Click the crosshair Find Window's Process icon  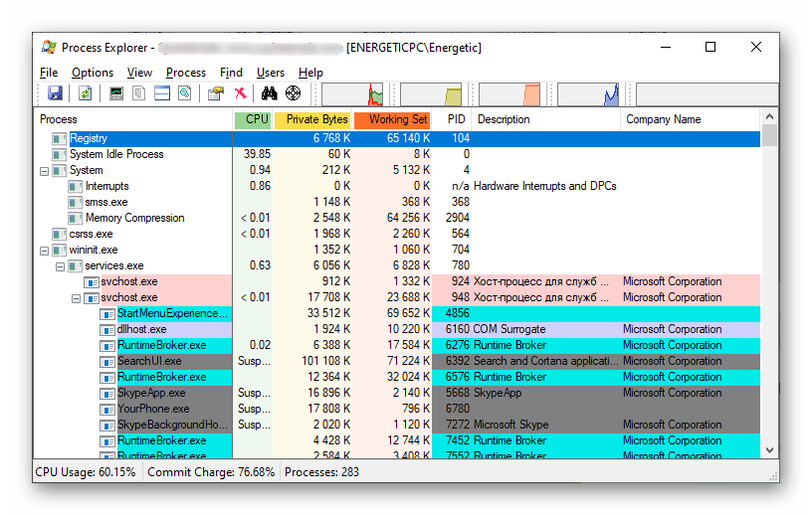294,93
